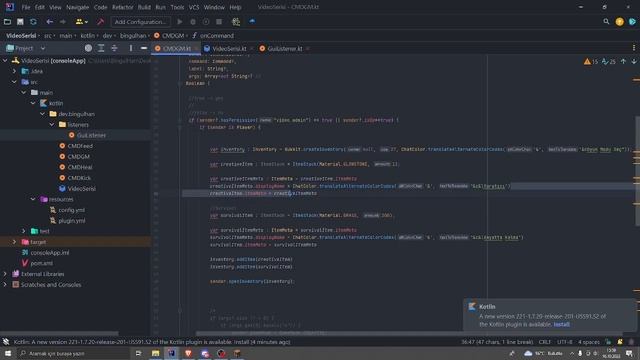Open the File menu
The width and height of the screenshot is (640, 360).
tap(26, 7)
